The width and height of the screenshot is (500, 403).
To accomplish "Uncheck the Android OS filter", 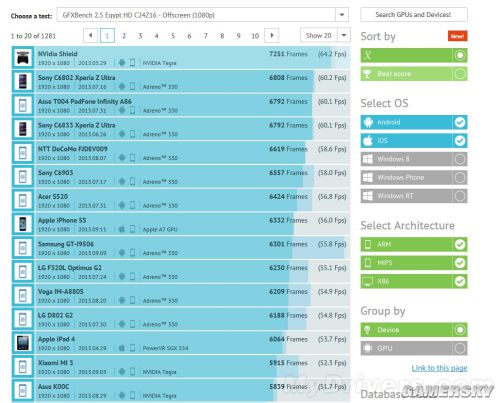I will tap(460, 122).
